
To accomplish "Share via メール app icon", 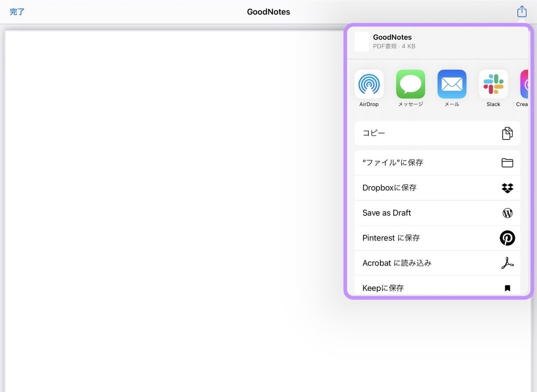I will coord(452,84).
